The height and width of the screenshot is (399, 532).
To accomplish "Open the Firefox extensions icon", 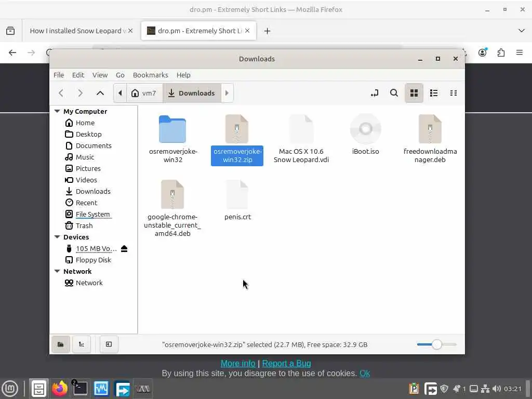I will [x=501, y=52].
